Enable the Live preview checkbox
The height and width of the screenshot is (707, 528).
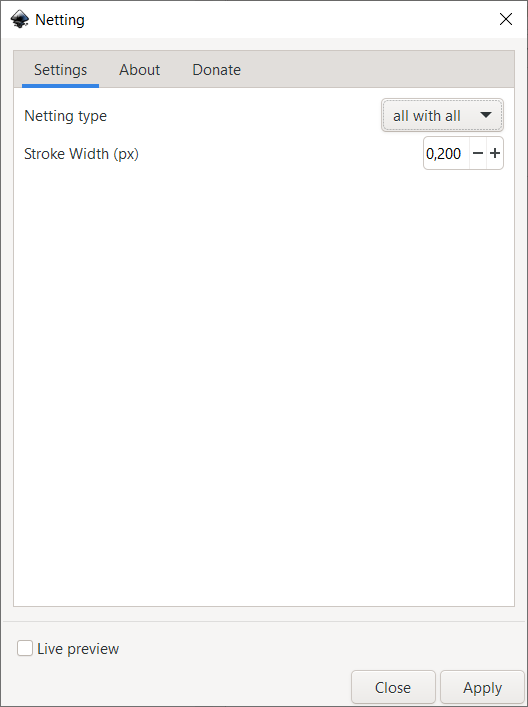(25, 648)
